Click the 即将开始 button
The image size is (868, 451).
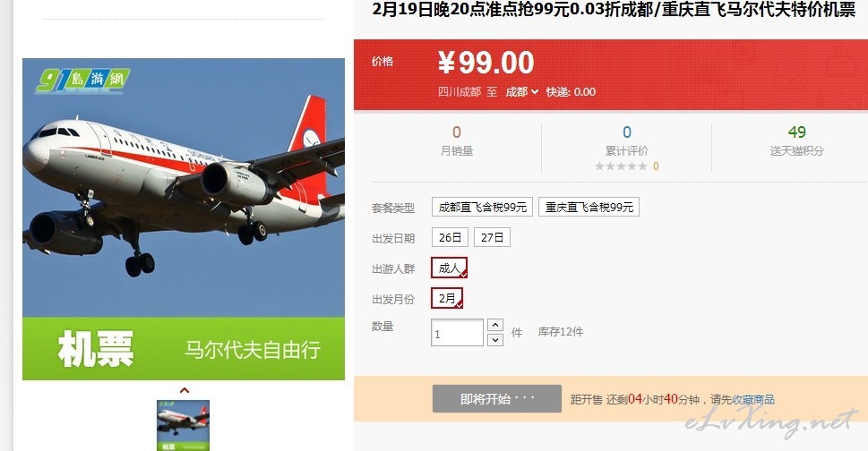tap(496, 399)
